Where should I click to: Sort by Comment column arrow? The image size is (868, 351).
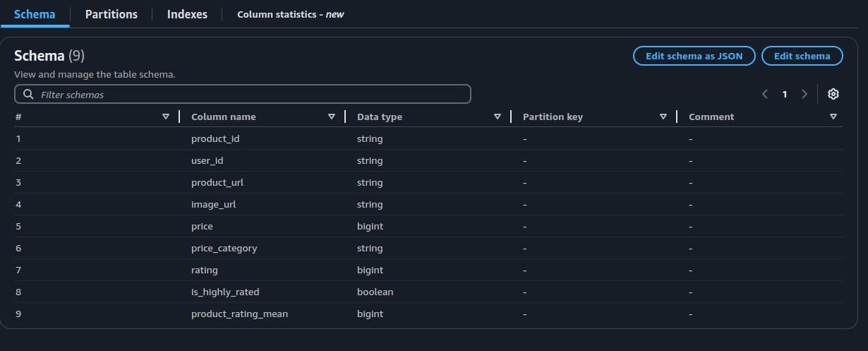click(833, 117)
